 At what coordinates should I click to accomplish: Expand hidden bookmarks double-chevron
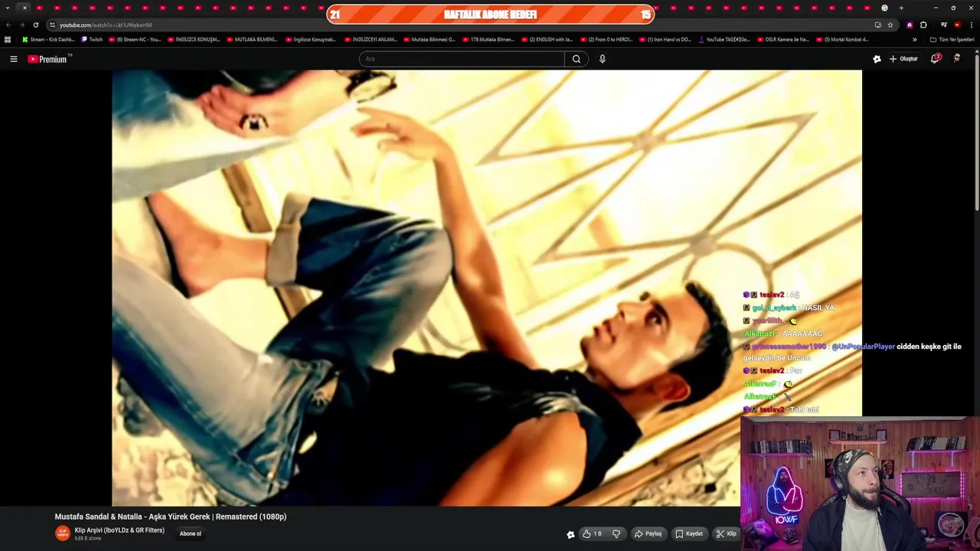tap(914, 39)
